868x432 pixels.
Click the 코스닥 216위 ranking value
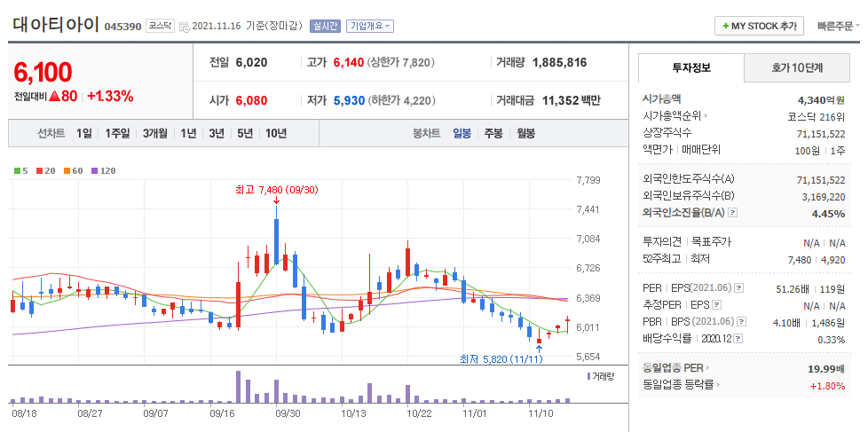pos(817,117)
